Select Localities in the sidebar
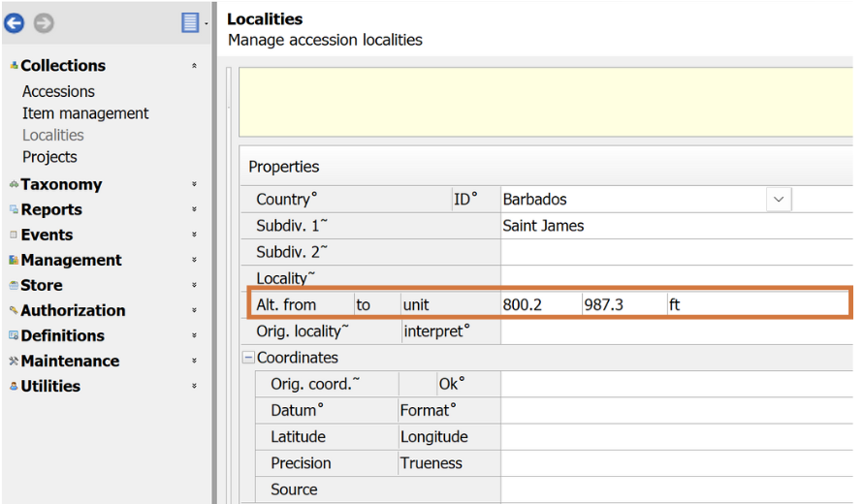This screenshot has width=863, height=504. coord(52,136)
